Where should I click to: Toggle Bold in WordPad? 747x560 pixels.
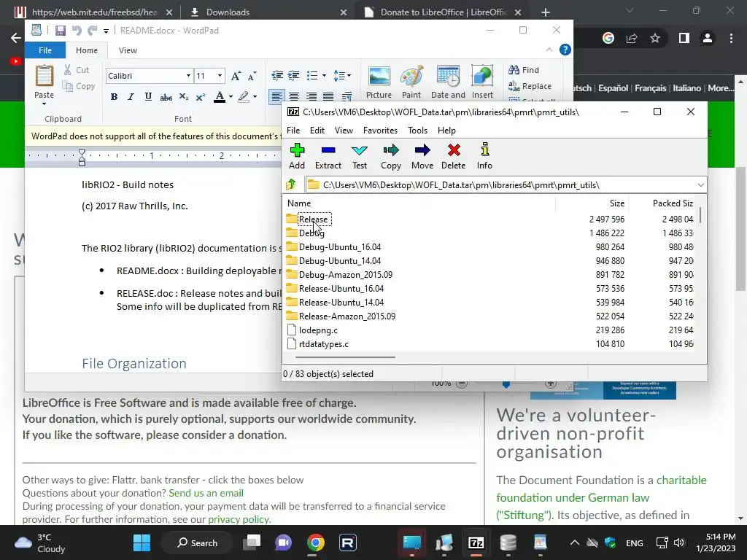(x=114, y=97)
